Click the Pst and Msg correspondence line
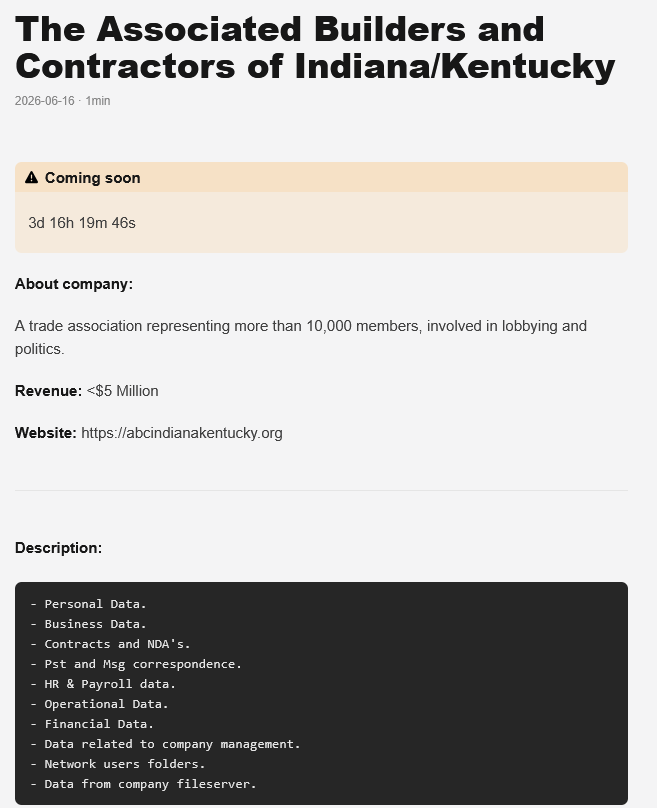 [x=136, y=664]
